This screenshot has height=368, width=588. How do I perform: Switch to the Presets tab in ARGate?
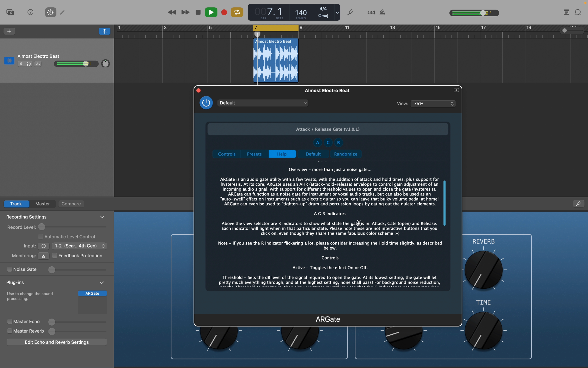click(x=254, y=154)
